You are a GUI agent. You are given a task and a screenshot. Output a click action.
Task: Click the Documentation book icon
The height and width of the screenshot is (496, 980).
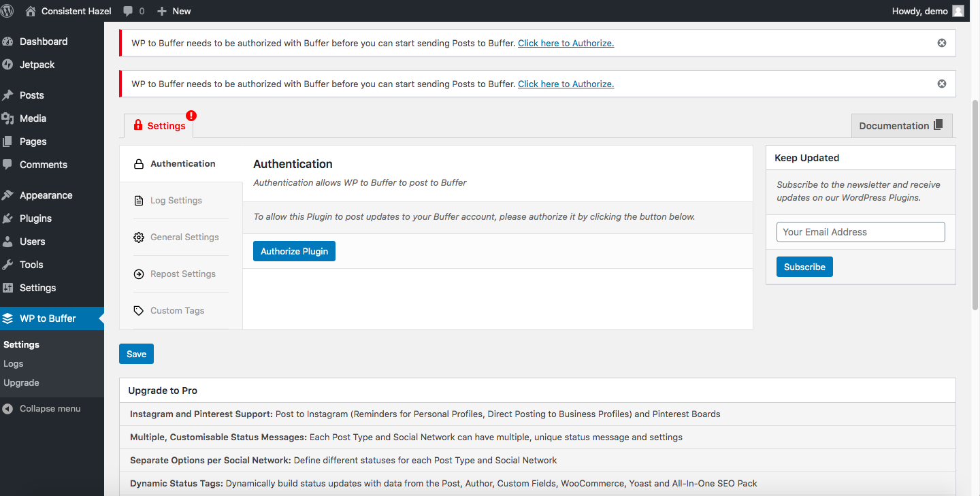[x=938, y=125]
